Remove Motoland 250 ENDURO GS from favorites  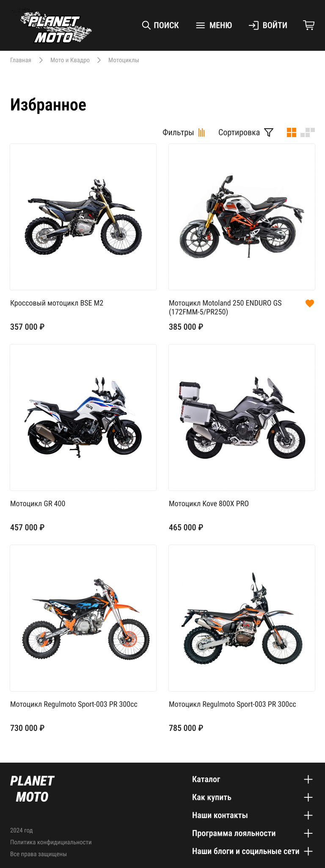(310, 303)
